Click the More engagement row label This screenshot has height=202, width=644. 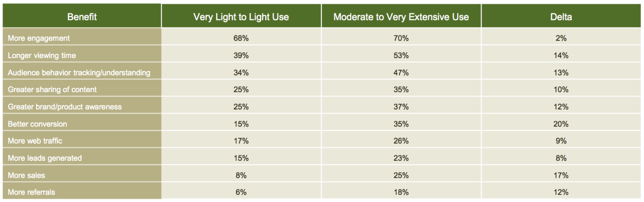[39, 38]
